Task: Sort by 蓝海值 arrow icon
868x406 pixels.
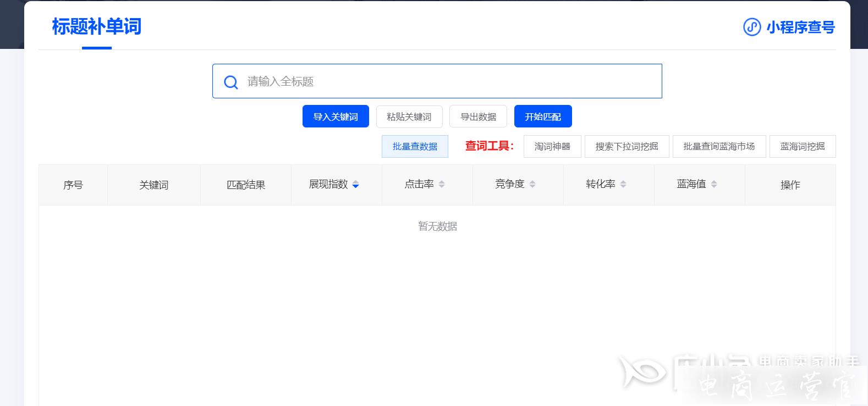Action: click(x=714, y=185)
